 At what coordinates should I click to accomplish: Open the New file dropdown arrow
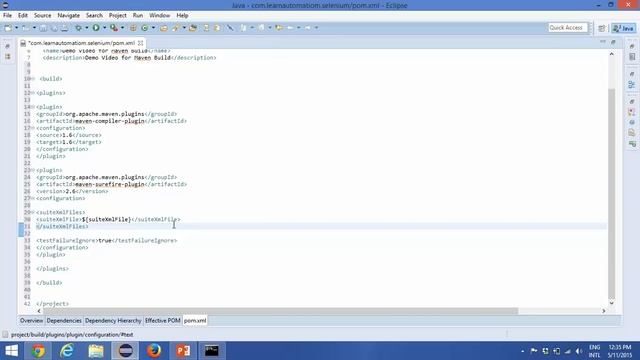16,28
